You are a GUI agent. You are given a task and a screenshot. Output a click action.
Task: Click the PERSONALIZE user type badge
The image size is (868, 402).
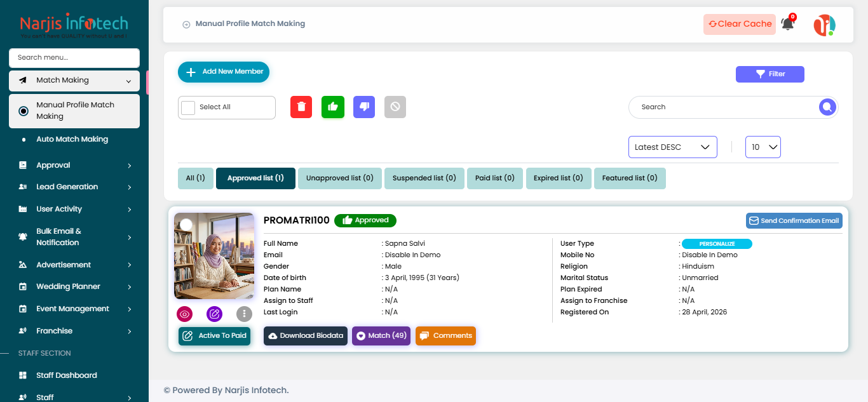[x=717, y=244]
